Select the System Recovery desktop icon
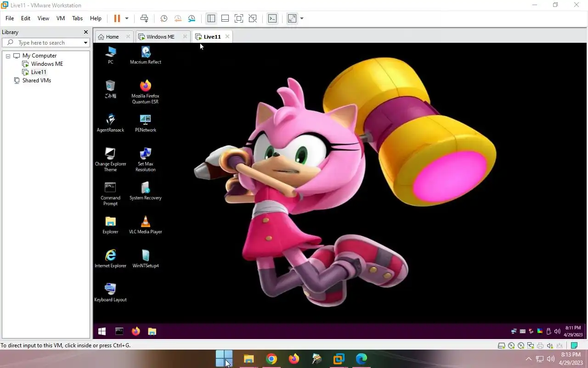Viewport: 588px width, 368px height. [146, 191]
